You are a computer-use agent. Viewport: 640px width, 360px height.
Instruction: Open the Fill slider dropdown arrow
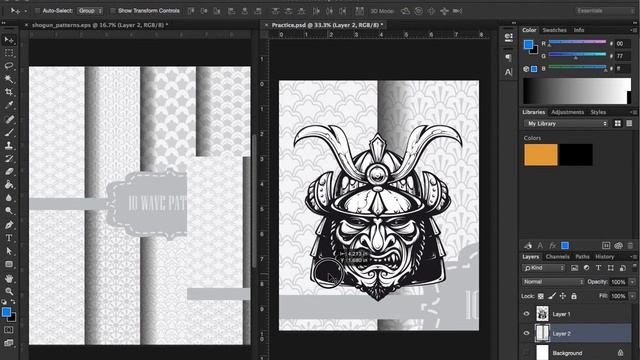coord(633,296)
